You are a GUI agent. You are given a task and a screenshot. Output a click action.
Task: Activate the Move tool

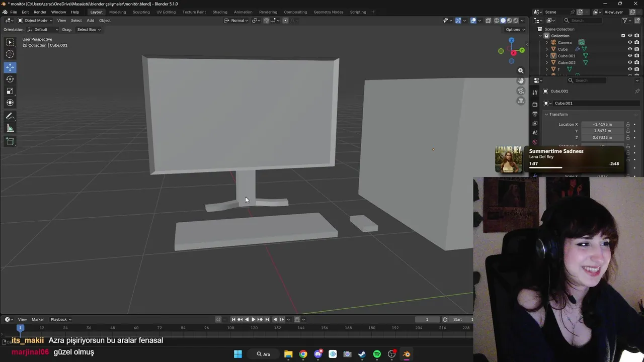click(x=10, y=67)
